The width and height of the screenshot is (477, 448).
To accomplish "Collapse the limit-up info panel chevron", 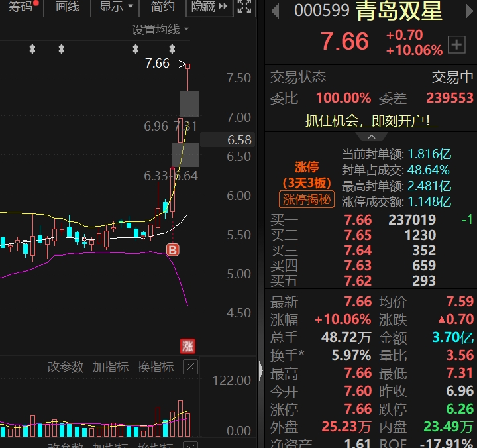I will pos(372,137).
